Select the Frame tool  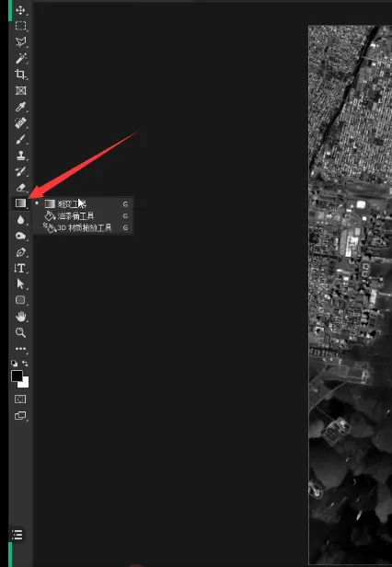pos(20,91)
